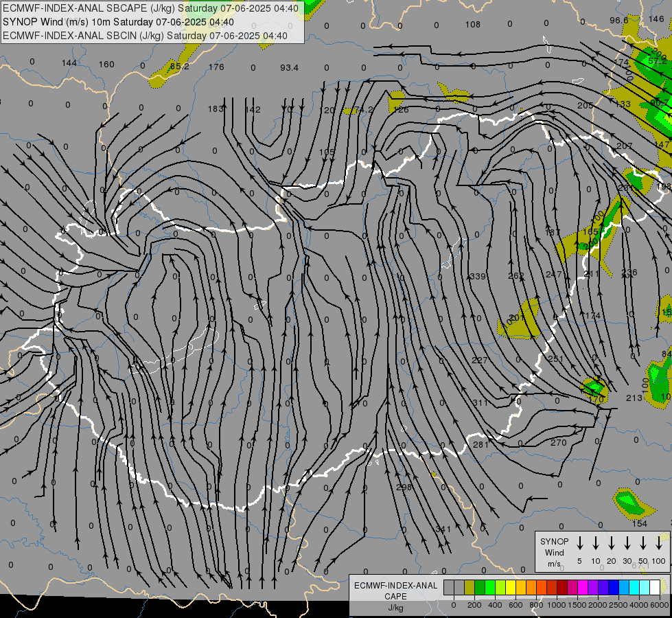The height and width of the screenshot is (618, 672).
Task: Click the SYNOP Wind m/s legend label
Action: pyautogui.click(x=554, y=552)
